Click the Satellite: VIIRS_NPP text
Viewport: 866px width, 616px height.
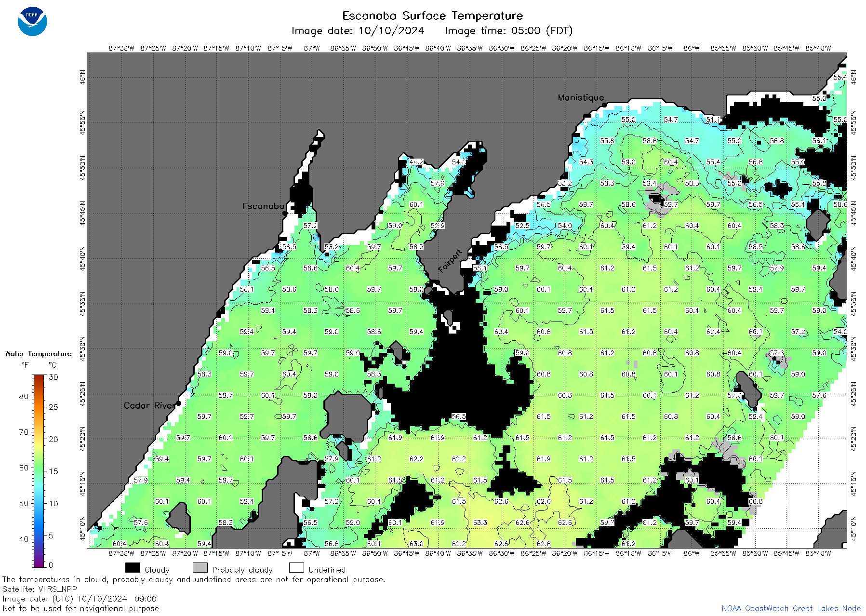(40, 589)
